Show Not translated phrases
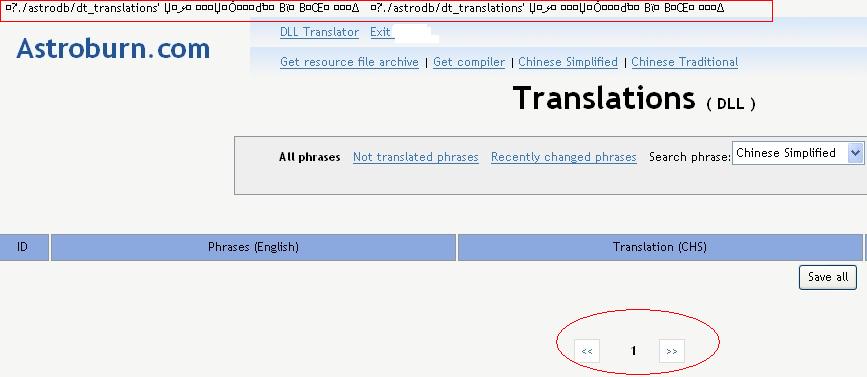 [x=416, y=157]
